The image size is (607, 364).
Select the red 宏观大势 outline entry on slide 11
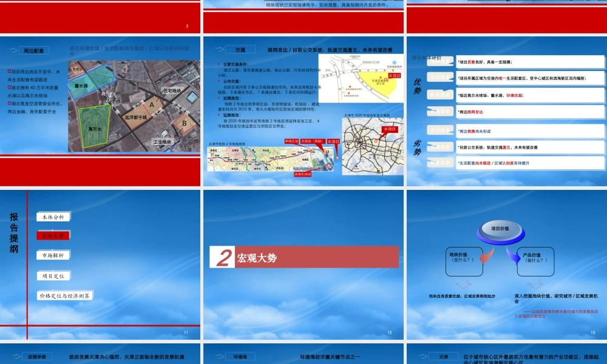(x=53, y=235)
